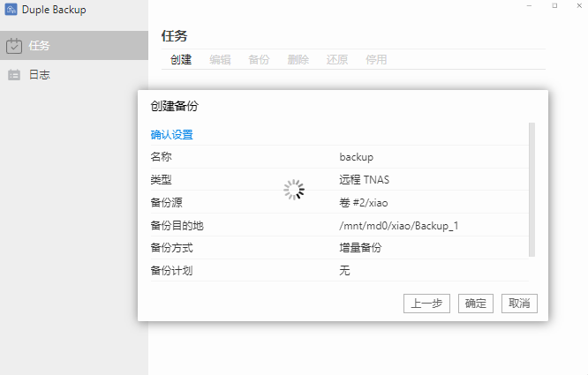The width and height of the screenshot is (588, 375).
Task: Select the 任务 calendar icon in sidebar
Action: (14, 46)
